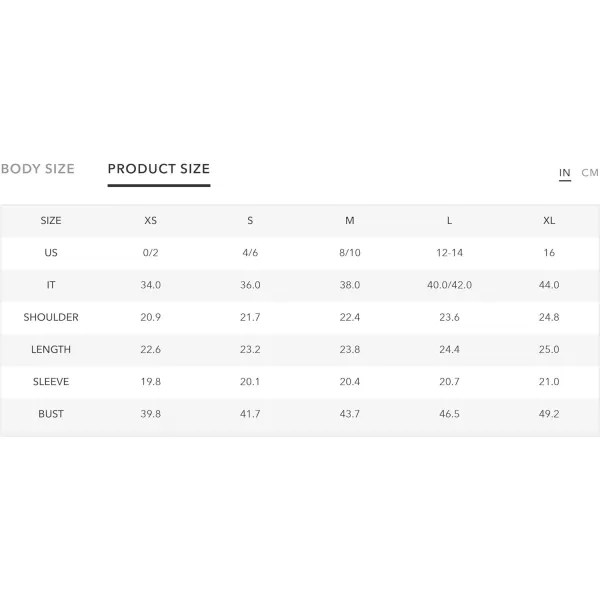Image resolution: width=600 pixels, height=600 pixels.
Task: Select the SHOULDER row label
Action: point(51,317)
